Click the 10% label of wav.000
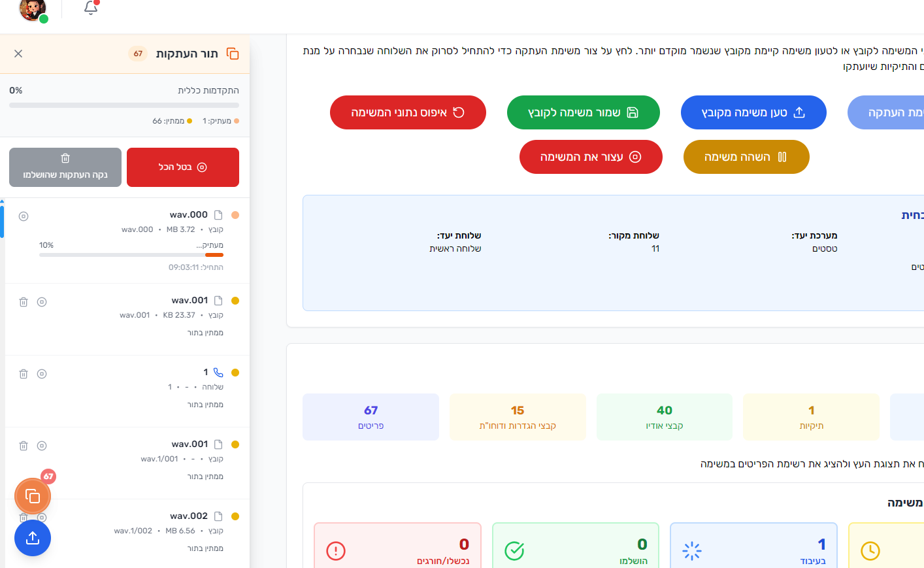 (46, 245)
